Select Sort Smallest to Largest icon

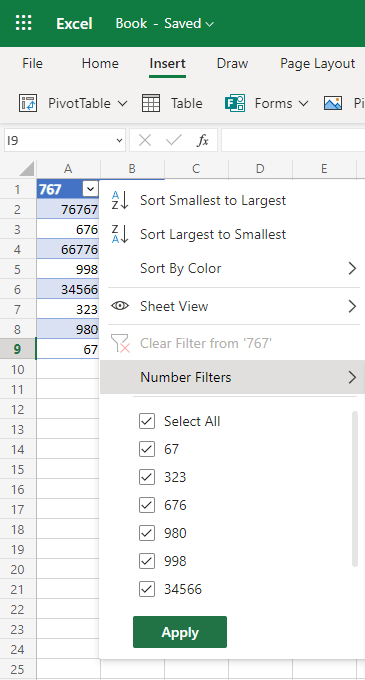tap(120, 200)
